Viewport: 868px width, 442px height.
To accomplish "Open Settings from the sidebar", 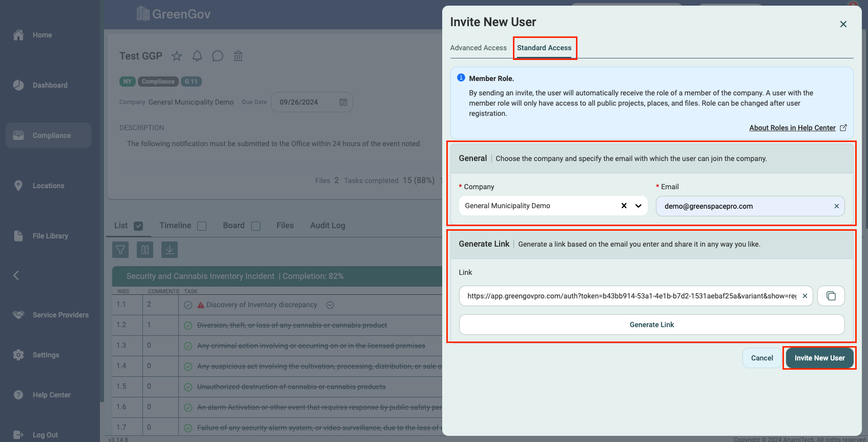I will tap(36, 355).
